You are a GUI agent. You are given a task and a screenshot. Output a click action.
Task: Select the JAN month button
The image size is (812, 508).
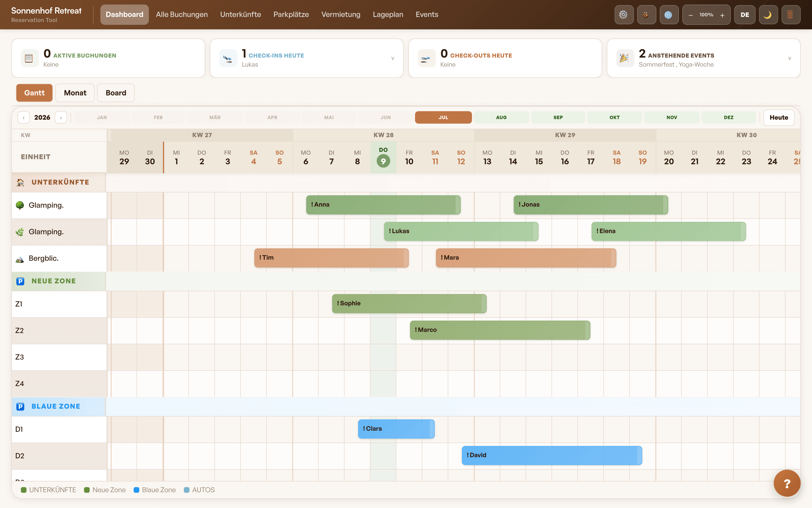click(102, 118)
